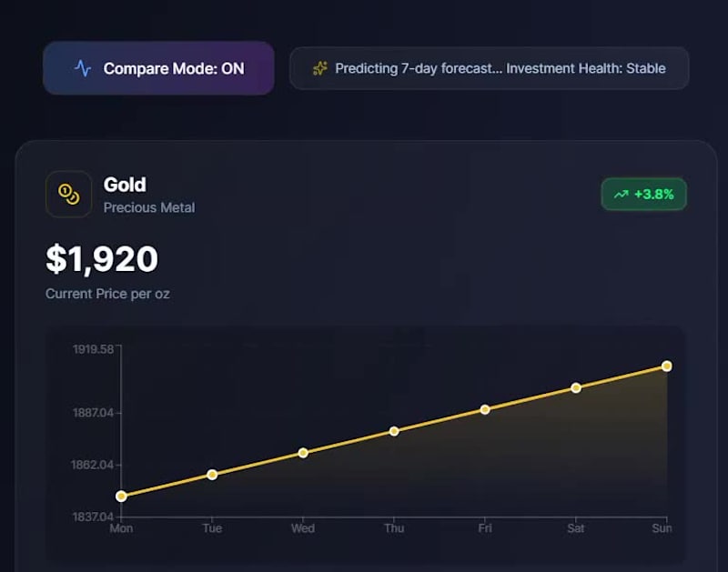Click the sparkle icon beside forecast text
Screen dimensions: 728x572
(x=319, y=68)
